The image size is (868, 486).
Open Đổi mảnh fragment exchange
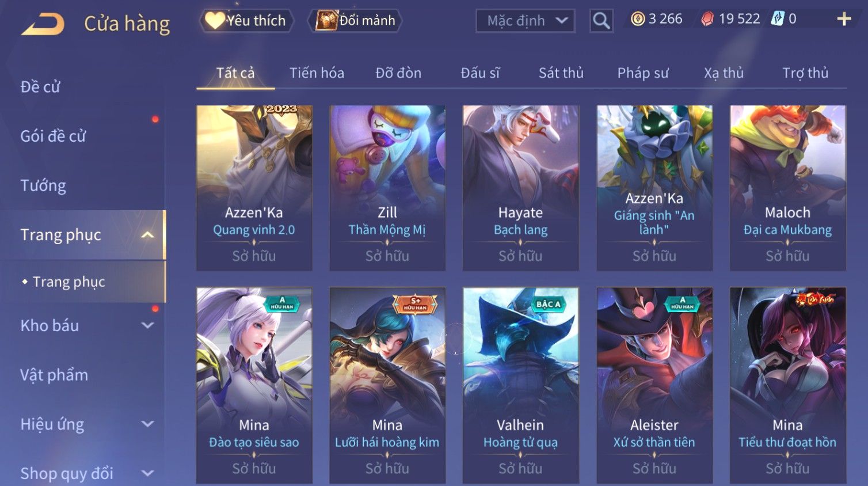point(355,21)
